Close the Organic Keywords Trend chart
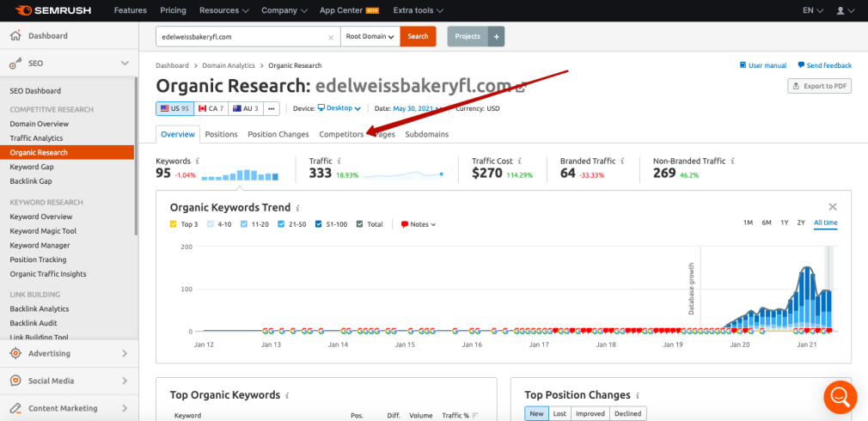The height and width of the screenshot is (421, 868). point(832,207)
